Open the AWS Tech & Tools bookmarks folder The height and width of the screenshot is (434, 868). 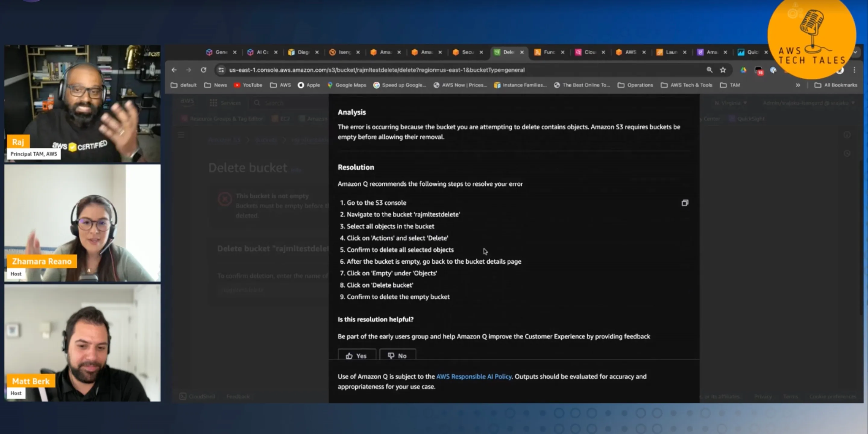point(686,85)
